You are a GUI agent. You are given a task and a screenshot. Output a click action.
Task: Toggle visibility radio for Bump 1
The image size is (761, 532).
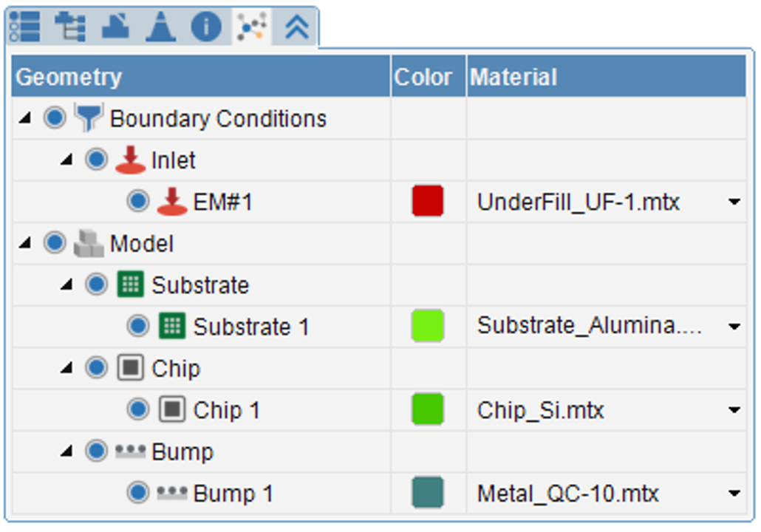[x=138, y=493]
